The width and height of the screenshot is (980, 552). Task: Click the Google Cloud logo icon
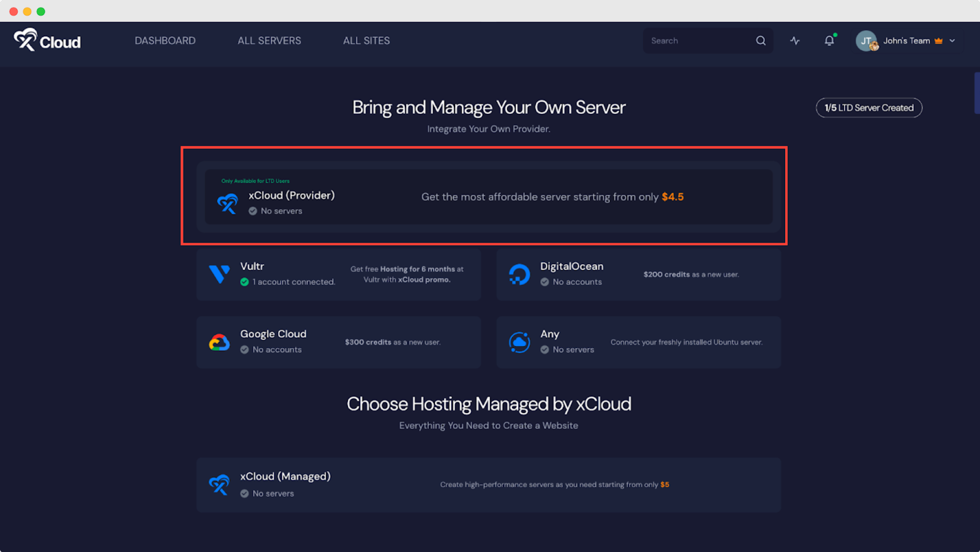pos(219,342)
